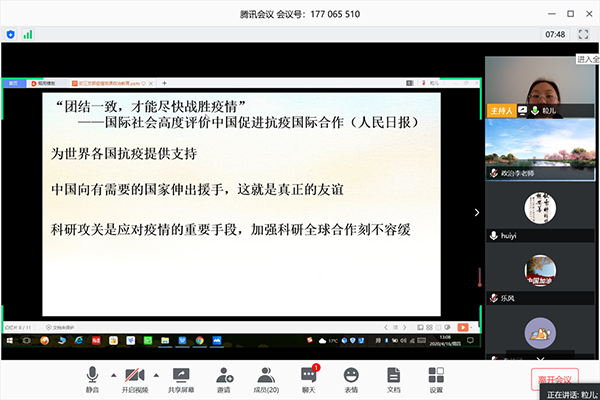The image size is (600, 400).
Task: Click muted mic icon beside 政治李老师
Action: click(494, 173)
